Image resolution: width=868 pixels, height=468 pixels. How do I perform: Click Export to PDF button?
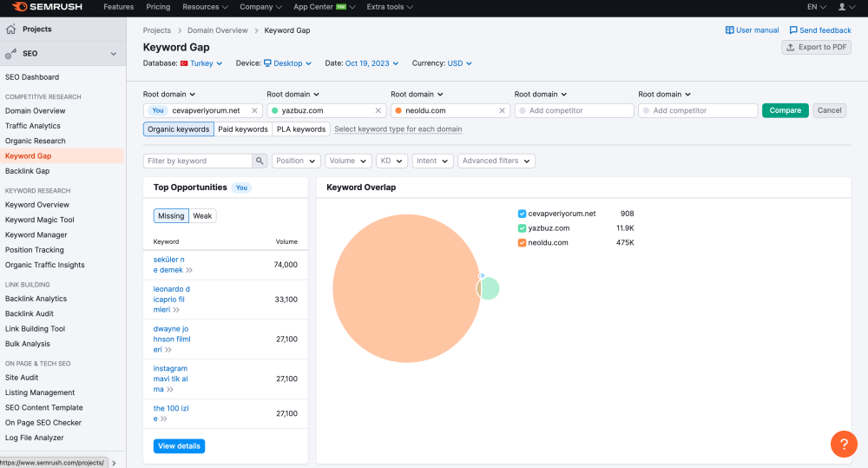[816, 47]
